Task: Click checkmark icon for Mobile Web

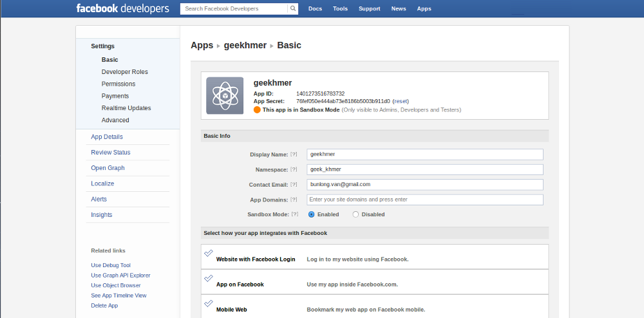Action: point(209,303)
